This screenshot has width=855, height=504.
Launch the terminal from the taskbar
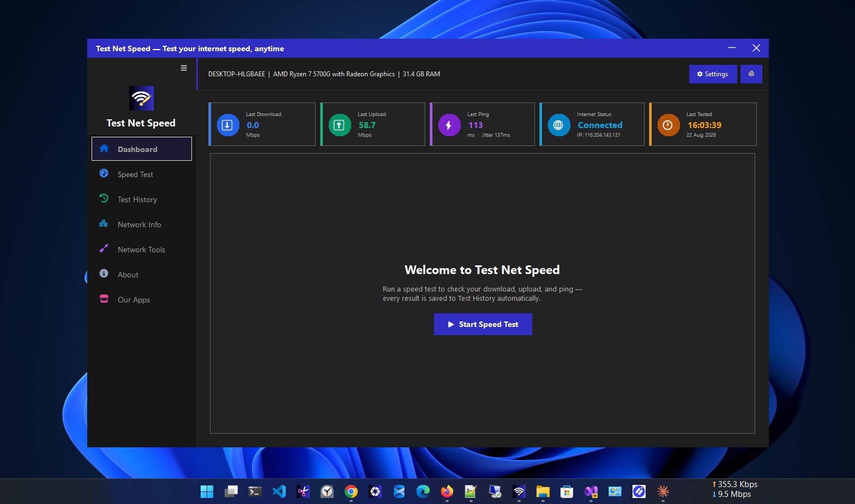coord(255,491)
